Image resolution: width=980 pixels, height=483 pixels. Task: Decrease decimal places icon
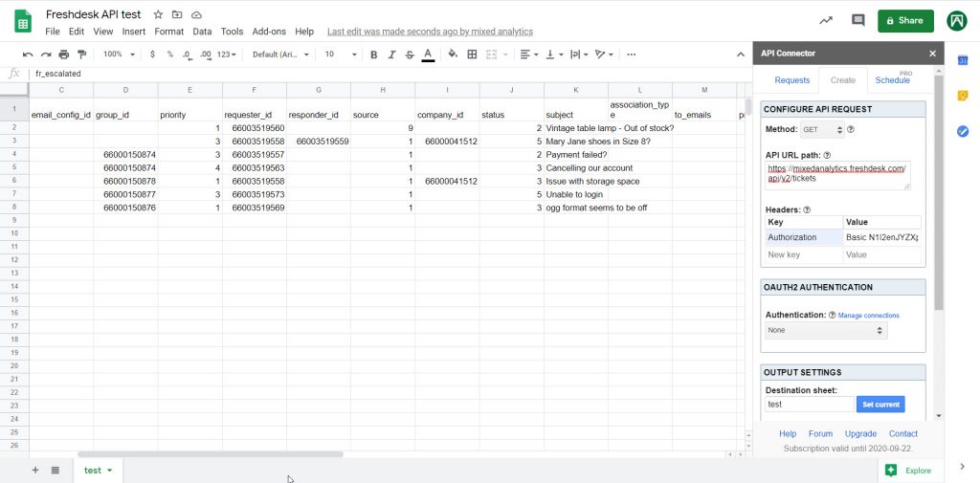coord(187,55)
